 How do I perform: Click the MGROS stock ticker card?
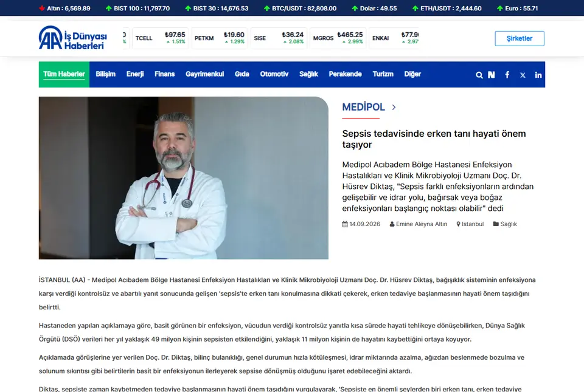click(338, 38)
